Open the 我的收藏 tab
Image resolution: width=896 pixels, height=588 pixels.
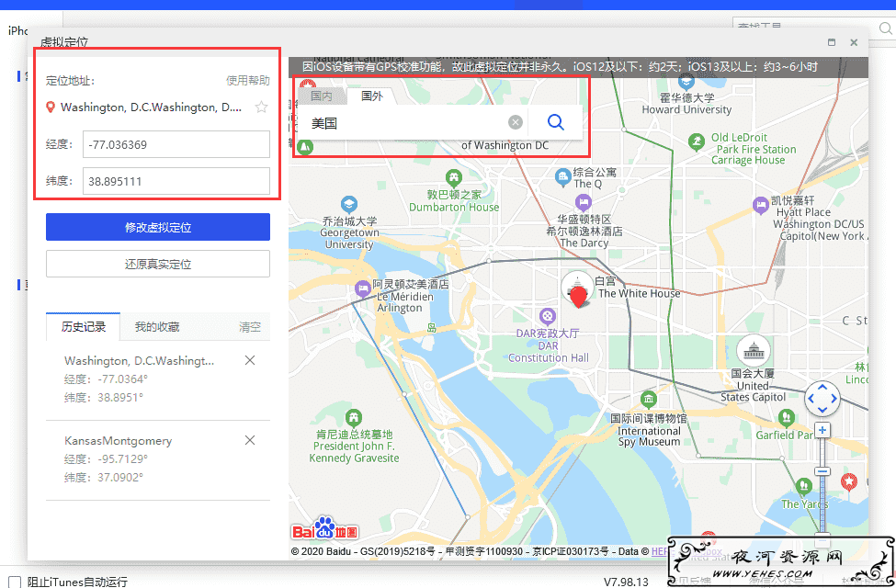[157, 327]
